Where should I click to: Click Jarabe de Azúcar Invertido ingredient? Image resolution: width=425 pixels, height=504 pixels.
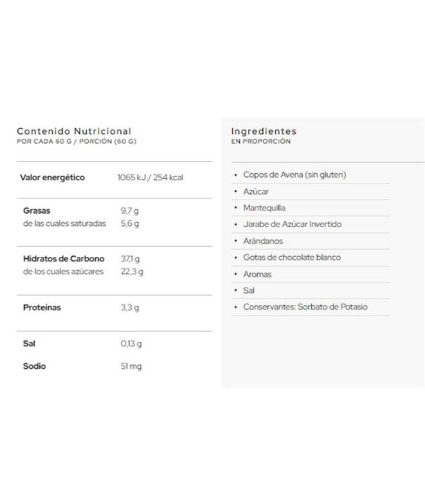pos(292,225)
